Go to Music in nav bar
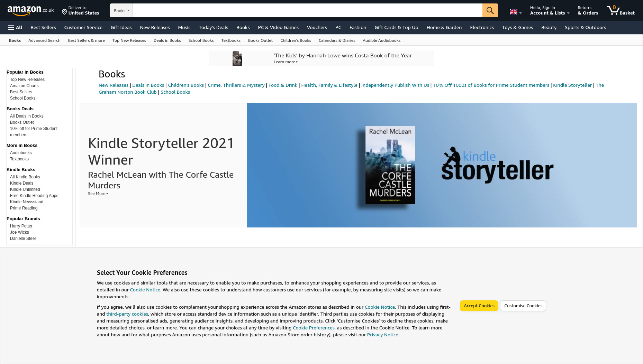Viewport: 643px width, 364px height. pyautogui.click(x=184, y=27)
